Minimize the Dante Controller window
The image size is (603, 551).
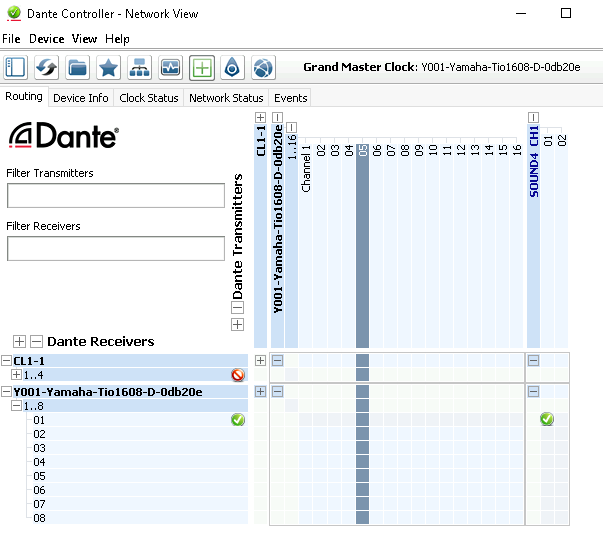coord(521,13)
